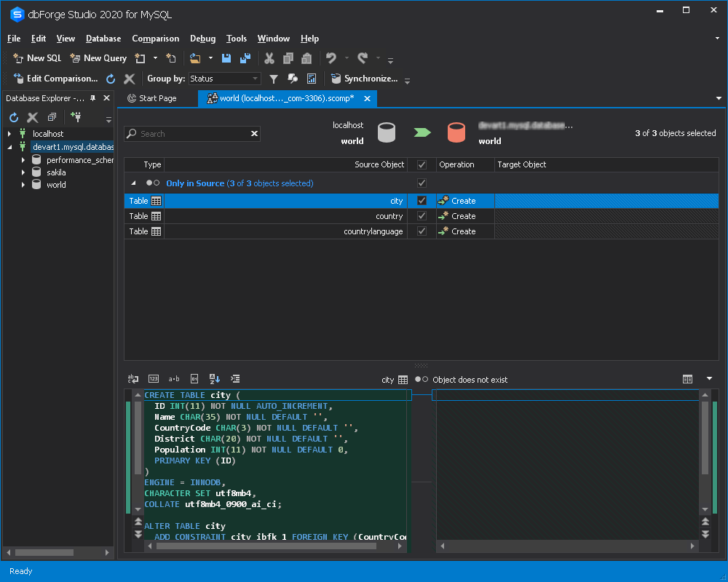The image size is (728, 582).
Task: Open the File menu
Action: pyautogui.click(x=14, y=39)
